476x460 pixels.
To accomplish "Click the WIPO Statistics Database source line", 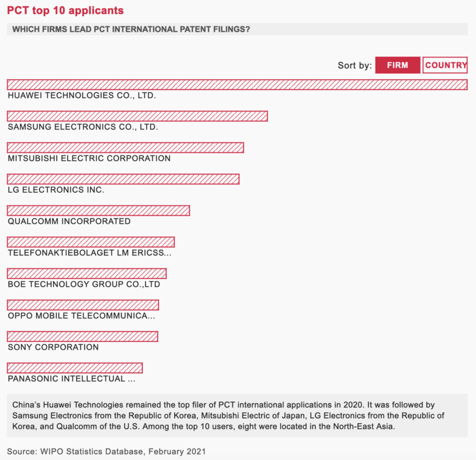I will click(107, 451).
